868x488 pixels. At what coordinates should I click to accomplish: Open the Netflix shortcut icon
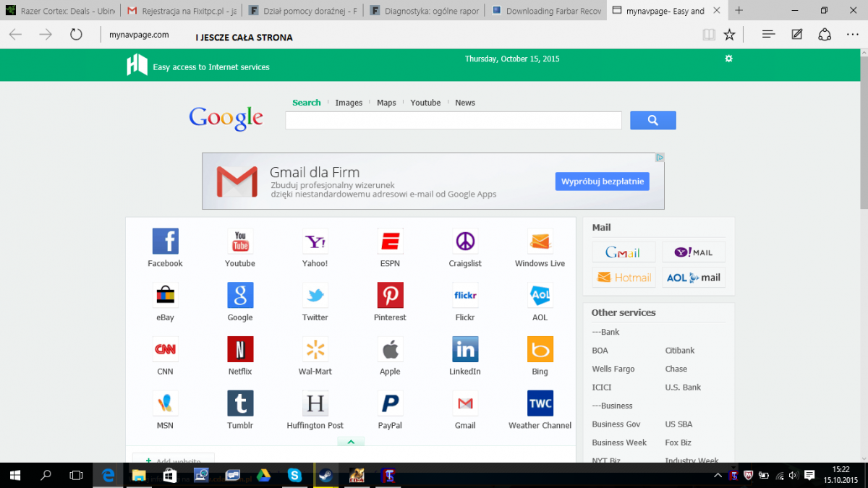[240, 349]
